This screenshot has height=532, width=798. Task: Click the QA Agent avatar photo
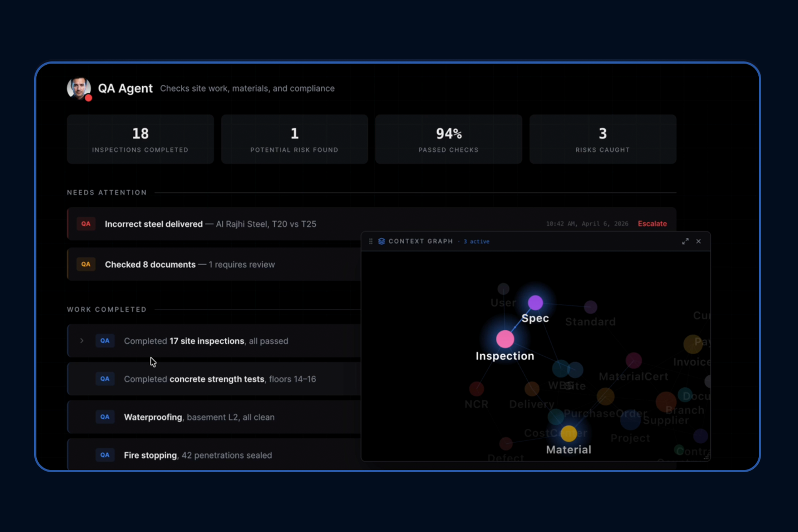coord(79,88)
